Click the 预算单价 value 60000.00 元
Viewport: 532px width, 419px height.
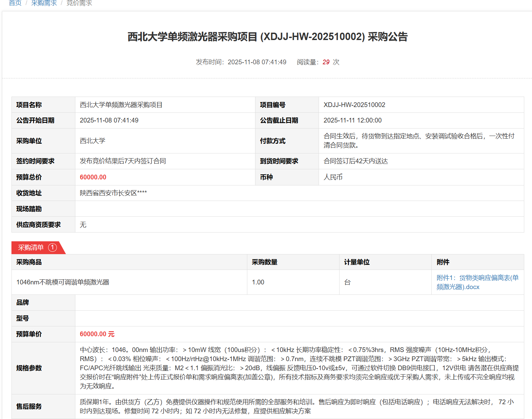coord(97,334)
